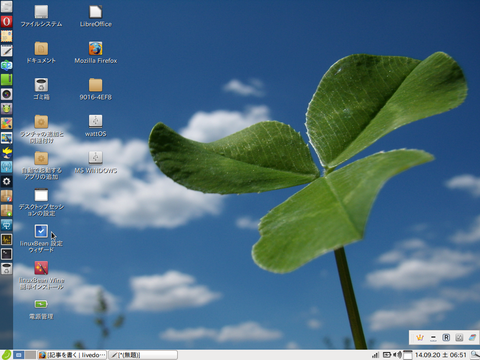Click the volume speaker tray icon
Image resolution: width=480 pixels, height=360 pixels.
(398, 355)
